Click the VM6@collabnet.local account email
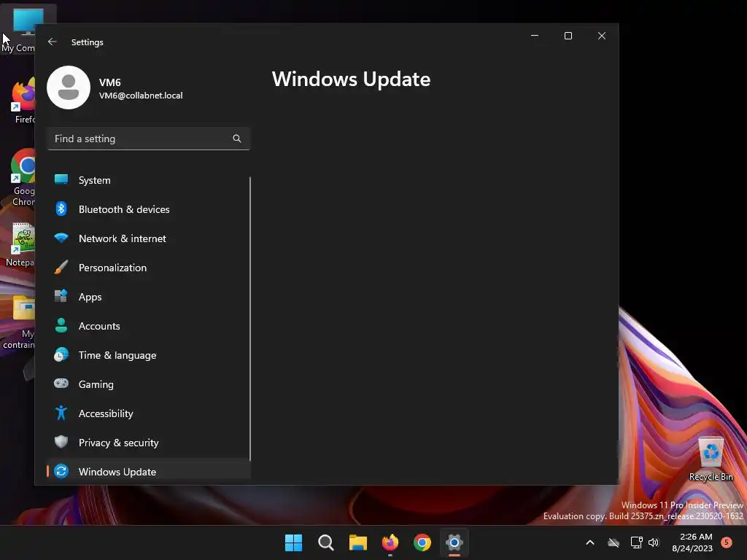Screen dimensions: 747x560 tap(141, 96)
